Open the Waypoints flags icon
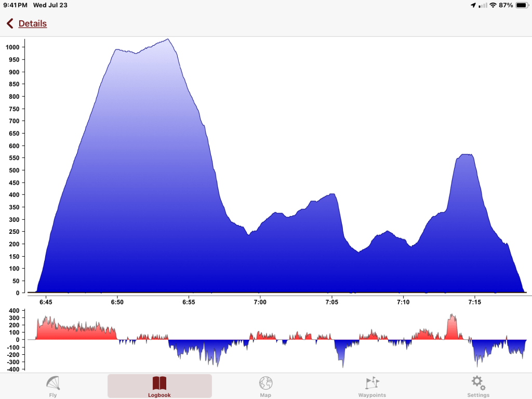Image resolution: width=532 pixels, height=399 pixels. click(372, 383)
